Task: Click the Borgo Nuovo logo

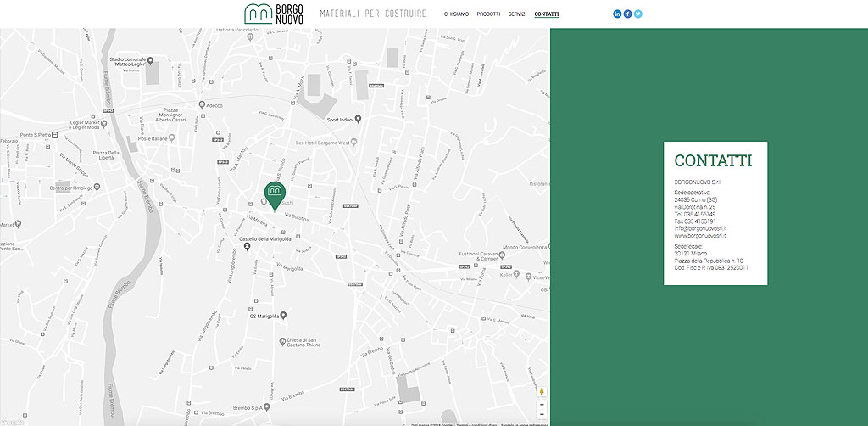Action: [x=274, y=14]
